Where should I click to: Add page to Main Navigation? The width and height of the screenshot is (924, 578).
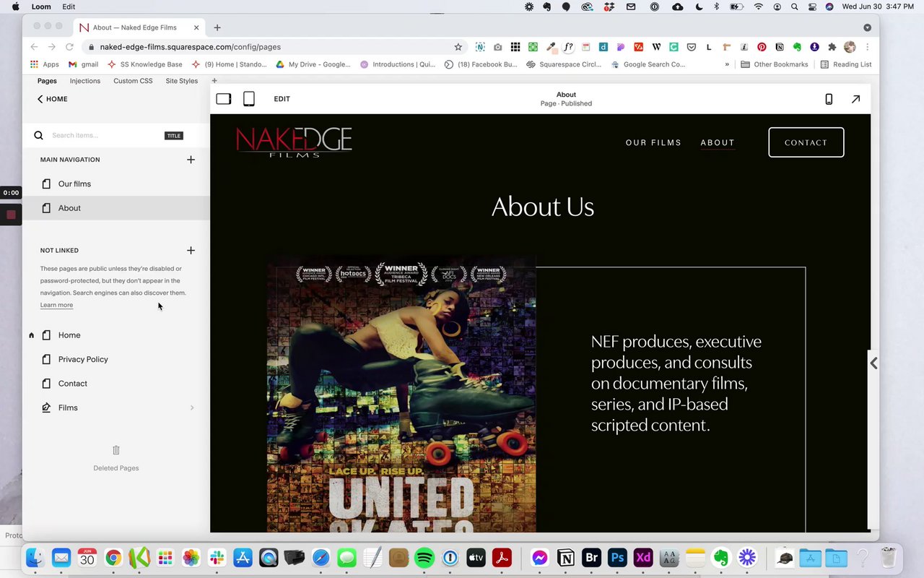[191, 160]
